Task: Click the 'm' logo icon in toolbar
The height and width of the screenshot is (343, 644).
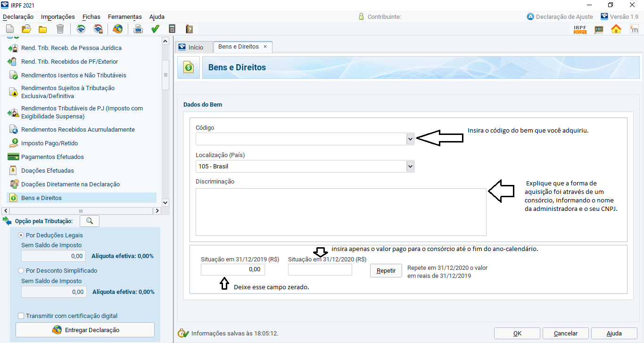Action: [634, 29]
